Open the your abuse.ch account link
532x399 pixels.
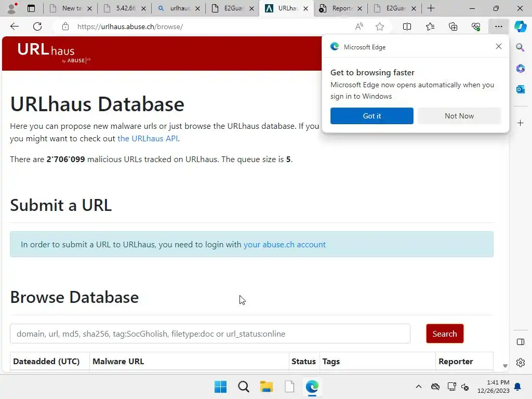pos(285,245)
